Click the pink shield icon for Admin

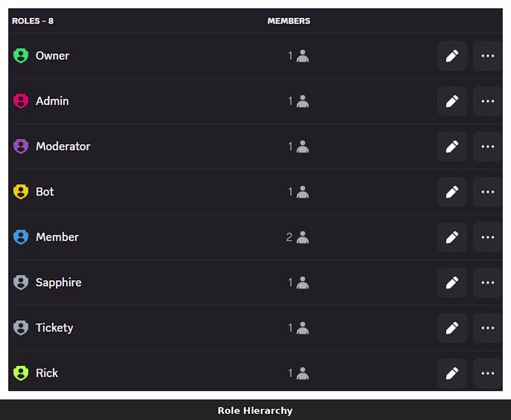coord(21,101)
